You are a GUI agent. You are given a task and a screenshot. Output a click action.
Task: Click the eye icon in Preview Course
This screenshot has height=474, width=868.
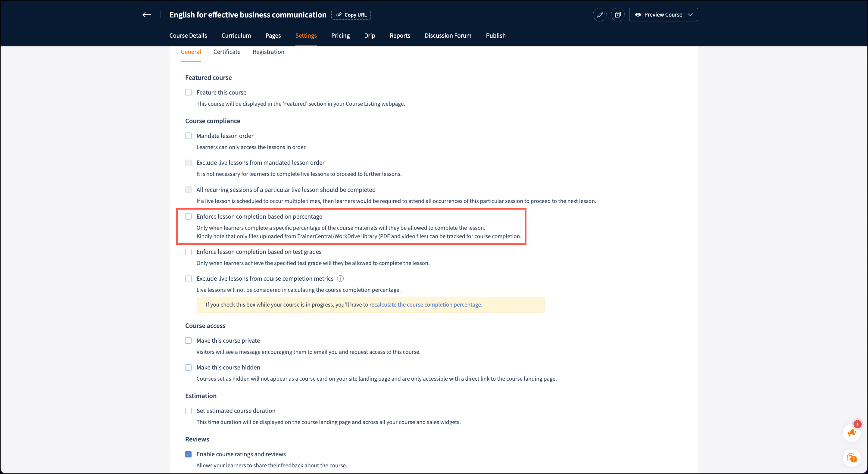click(638, 14)
